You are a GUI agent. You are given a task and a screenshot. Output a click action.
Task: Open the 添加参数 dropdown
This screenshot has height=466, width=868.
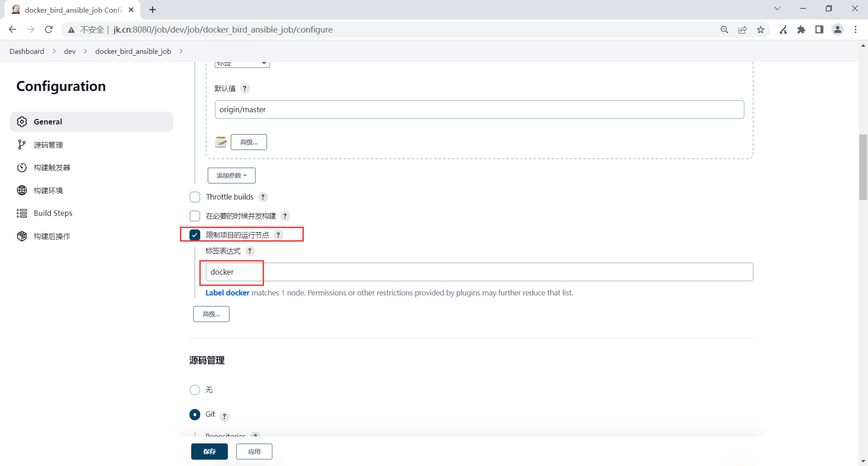tap(231, 176)
